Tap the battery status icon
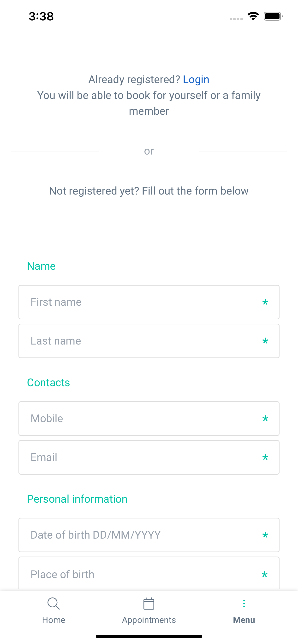Viewport: 298px width, 644px height. pyautogui.click(x=273, y=16)
